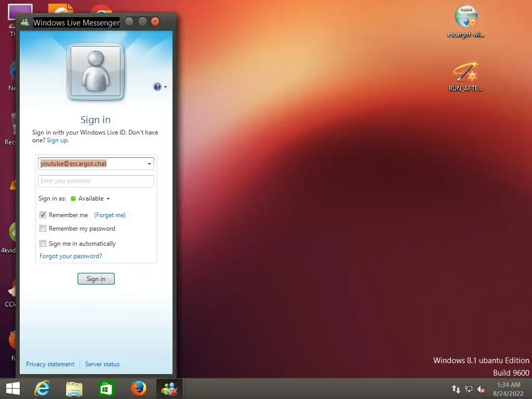Open the help menu dropdown arrow
This screenshot has width=532, height=399.
pos(166,87)
